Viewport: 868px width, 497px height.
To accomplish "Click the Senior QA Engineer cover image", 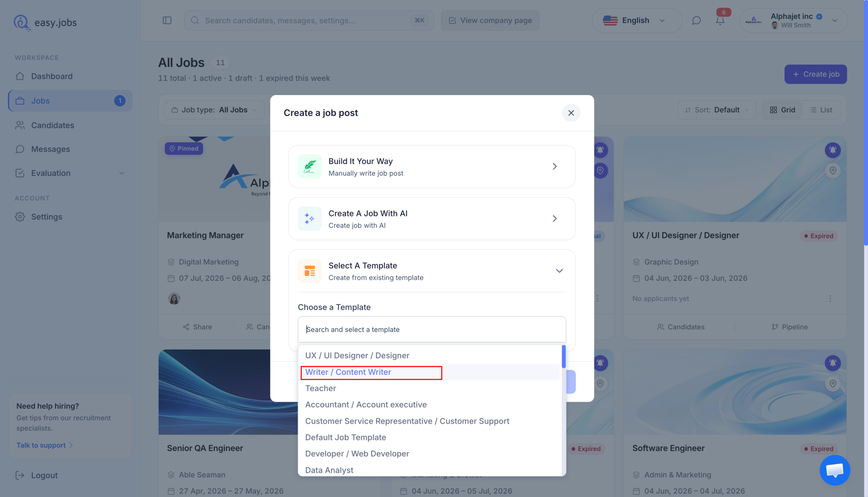I will click(x=228, y=392).
